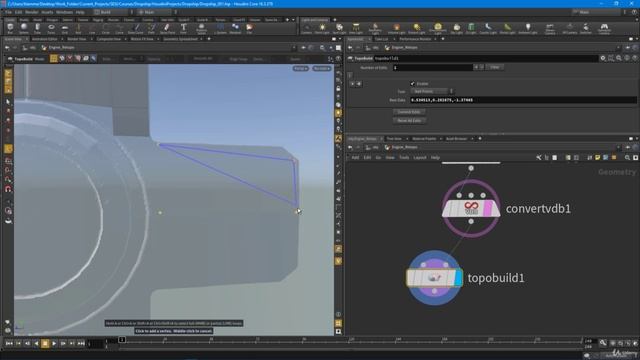Play the timeline forward

(x=54, y=344)
